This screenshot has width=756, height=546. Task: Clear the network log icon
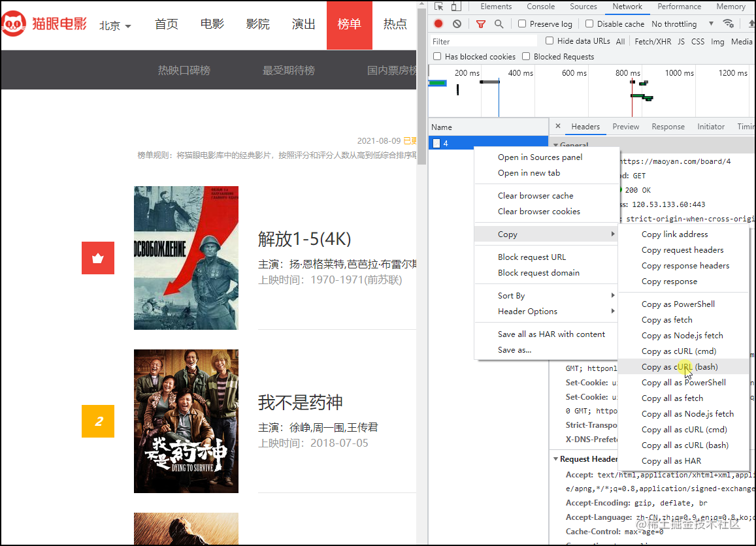[x=457, y=24]
